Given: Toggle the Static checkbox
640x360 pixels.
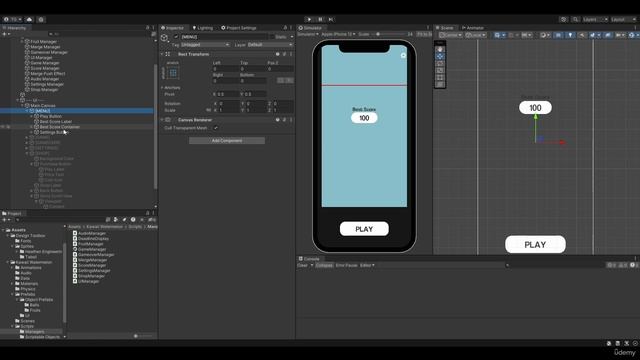Looking at the screenshot, I should [x=272, y=37].
